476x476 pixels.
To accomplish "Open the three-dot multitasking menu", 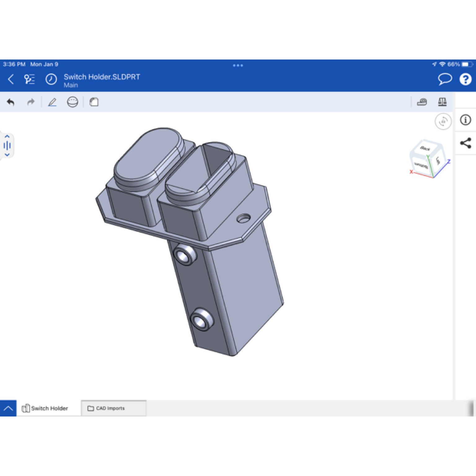I will (238, 65).
